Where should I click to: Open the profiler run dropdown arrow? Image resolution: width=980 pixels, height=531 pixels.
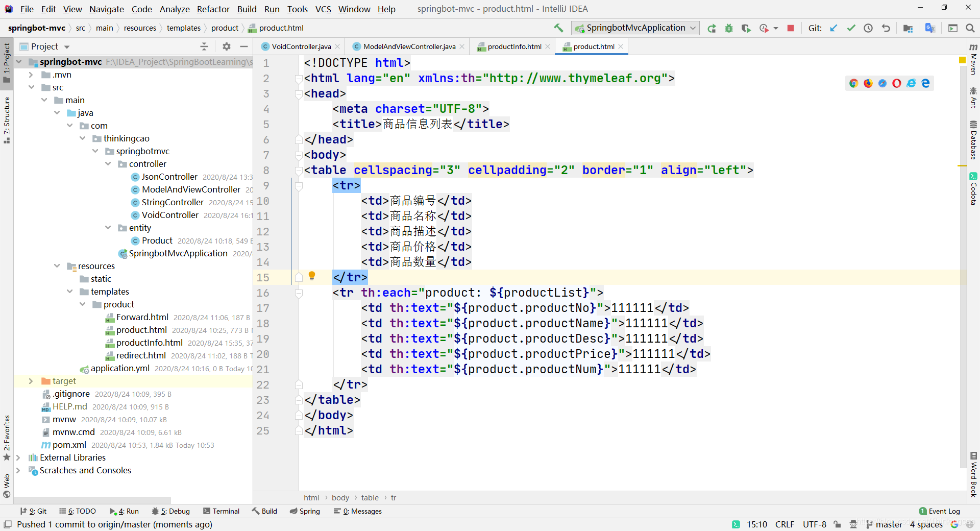[776, 28]
